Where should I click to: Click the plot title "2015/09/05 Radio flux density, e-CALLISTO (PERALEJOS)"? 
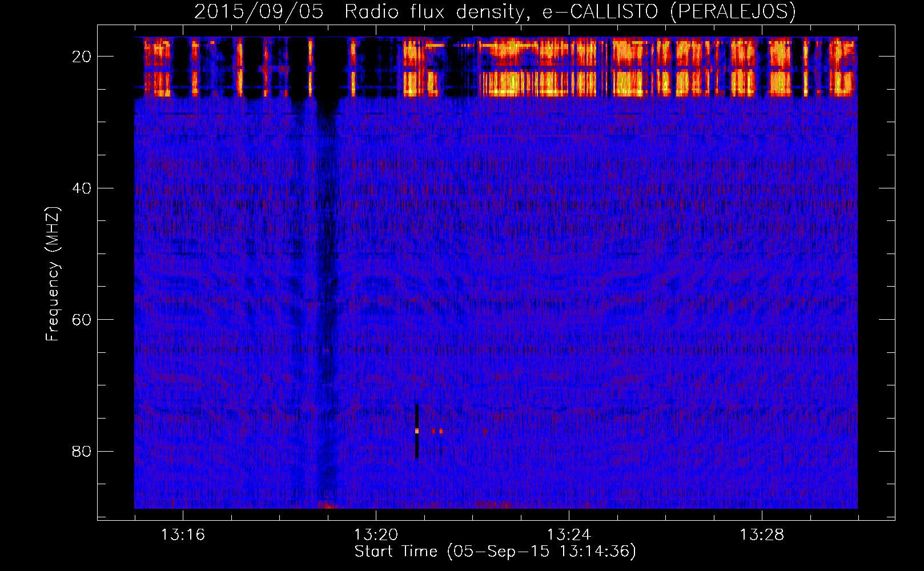point(495,11)
